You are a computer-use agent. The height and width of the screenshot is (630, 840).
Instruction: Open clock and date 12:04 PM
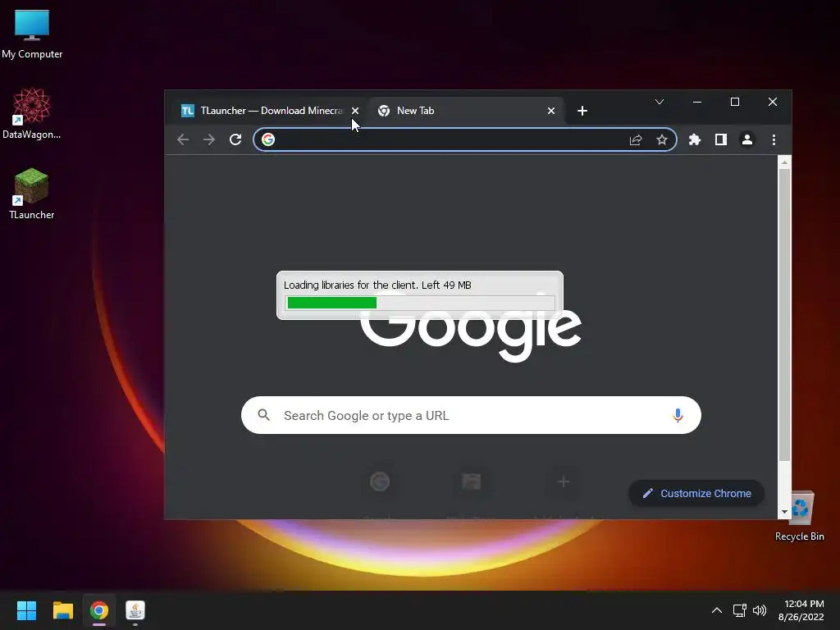801,610
